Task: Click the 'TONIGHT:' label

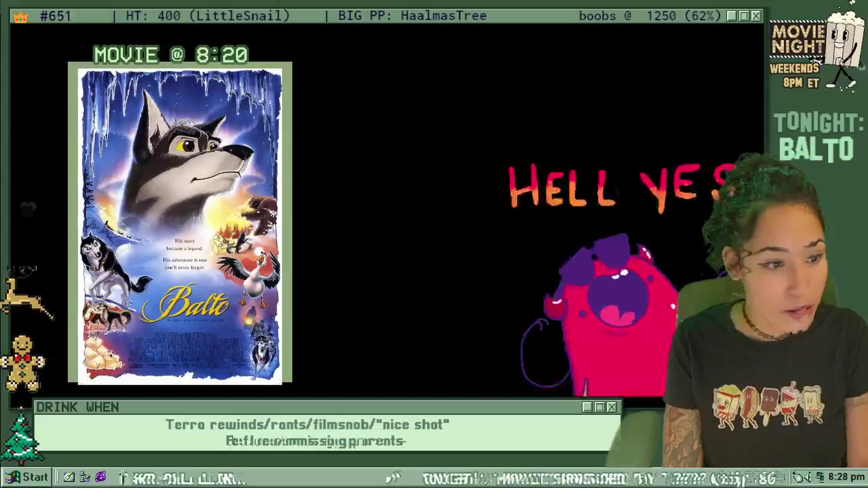Action: click(819, 122)
